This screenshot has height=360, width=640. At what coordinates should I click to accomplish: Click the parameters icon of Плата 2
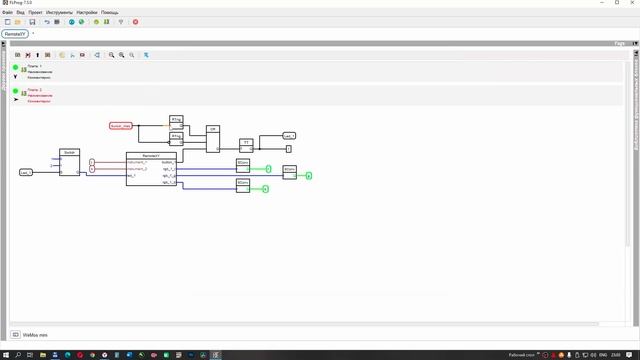tap(24, 93)
